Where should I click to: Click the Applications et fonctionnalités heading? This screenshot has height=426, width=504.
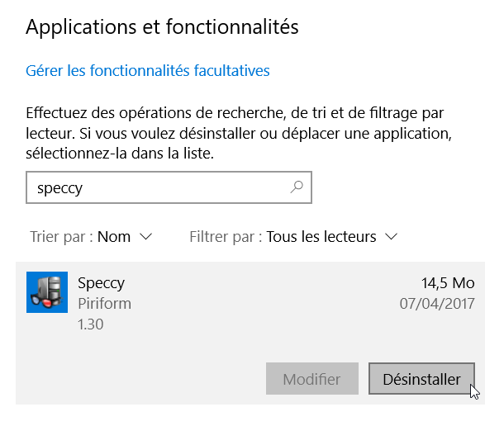click(x=162, y=27)
